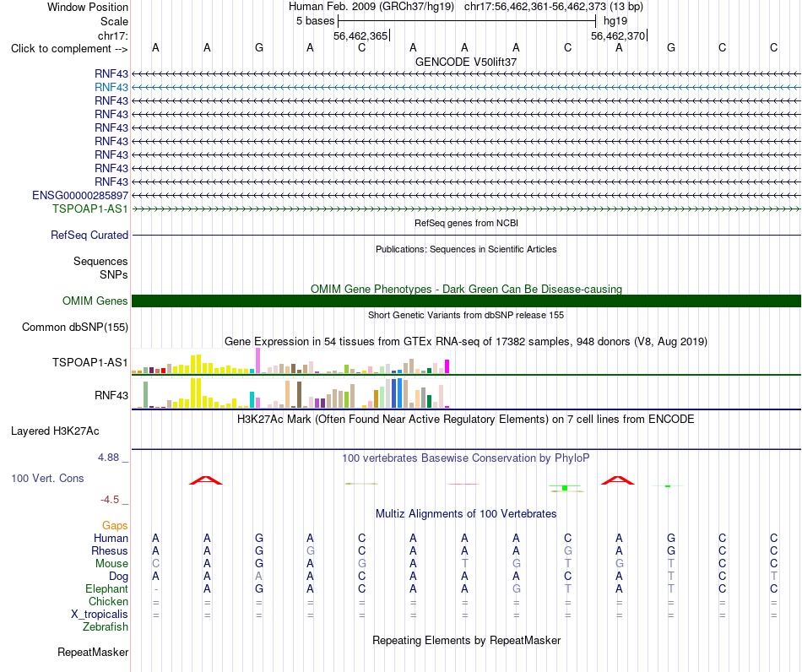This screenshot has height=672, width=802.
Task: Open the RefSeq Curated track label
Action: click(x=89, y=236)
